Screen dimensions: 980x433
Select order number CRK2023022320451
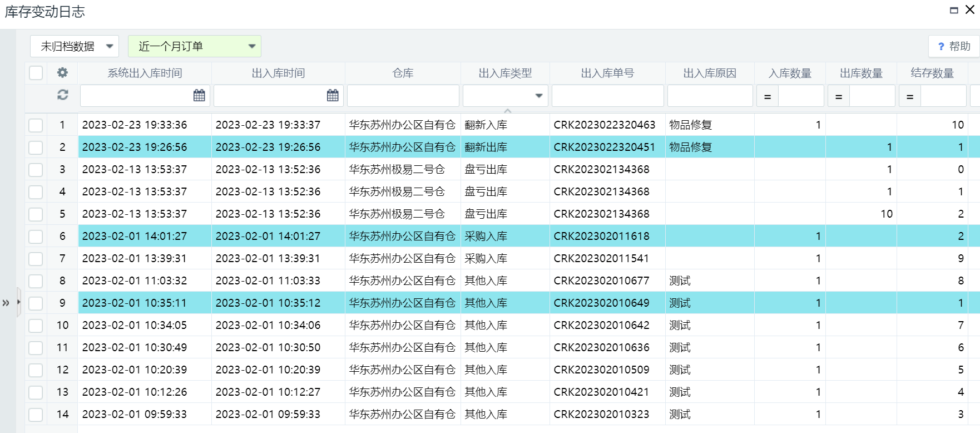point(605,147)
